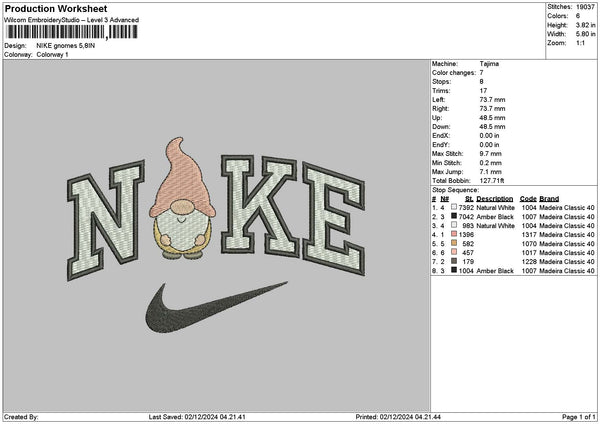Click Amber Black description in stop row 2
The height and width of the screenshot is (424, 600).
tap(495, 217)
